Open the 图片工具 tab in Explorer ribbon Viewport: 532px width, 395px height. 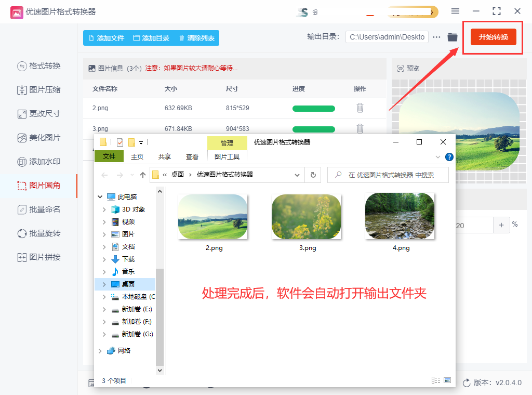pos(227,157)
